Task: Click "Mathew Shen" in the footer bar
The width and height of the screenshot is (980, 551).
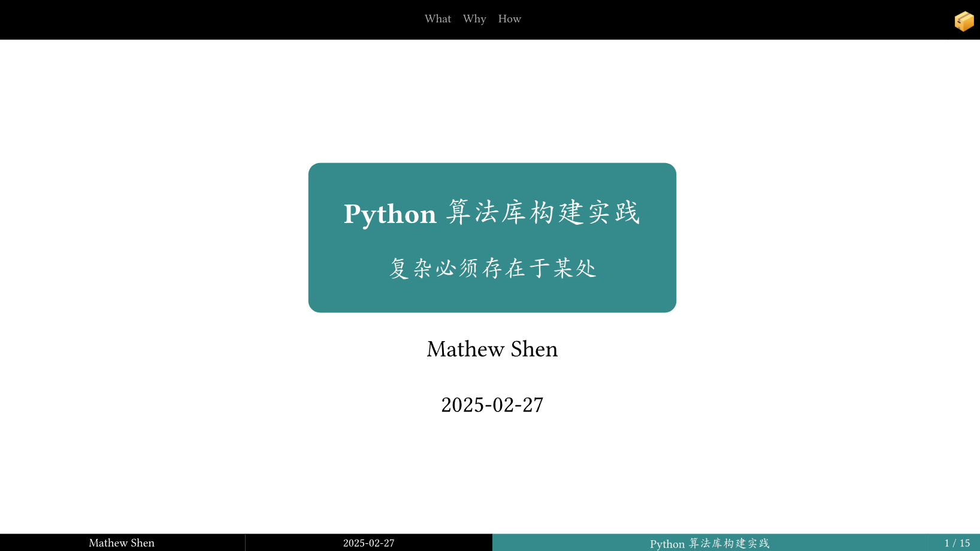Action: coord(122,543)
